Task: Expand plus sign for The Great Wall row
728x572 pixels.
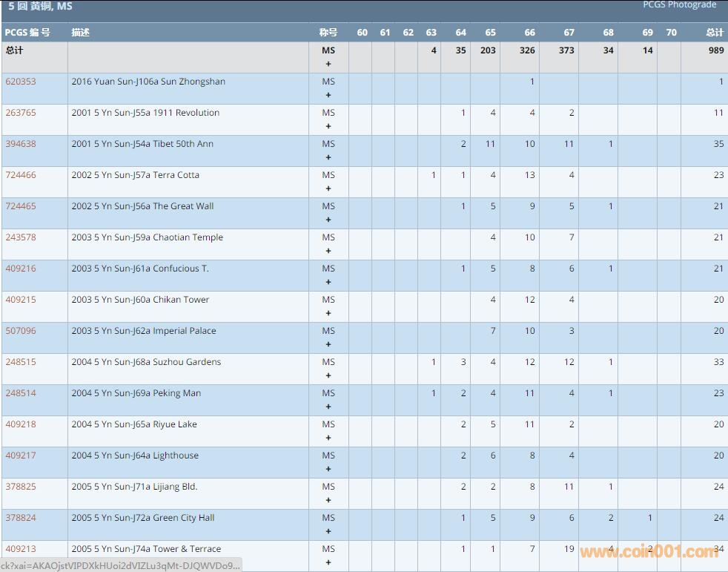Action: pyautogui.click(x=328, y=220)
